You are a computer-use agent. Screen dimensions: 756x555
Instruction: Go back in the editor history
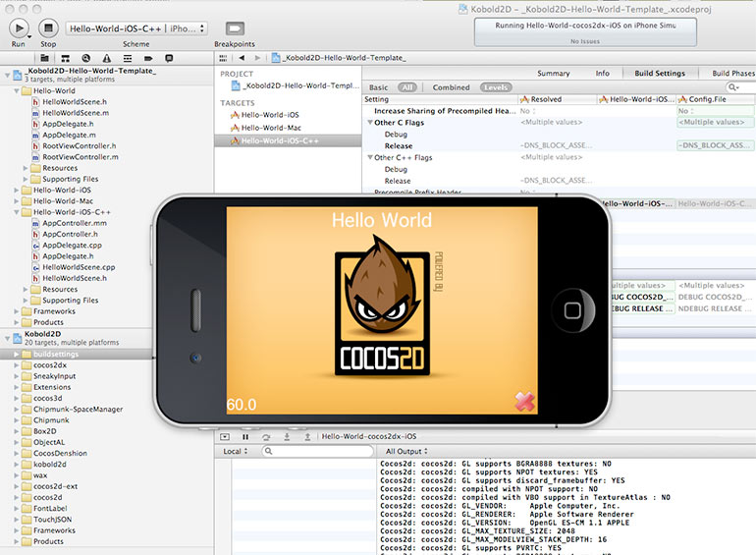242,58
